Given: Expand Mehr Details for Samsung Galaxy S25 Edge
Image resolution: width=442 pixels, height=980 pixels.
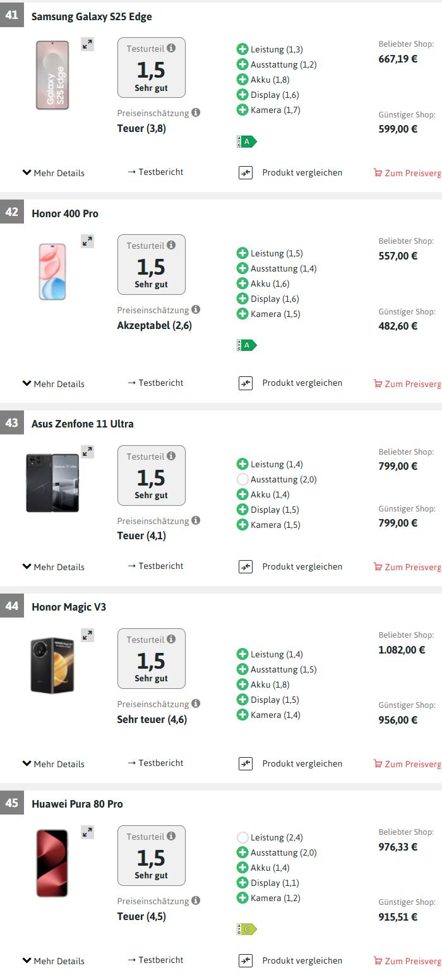Looking at the screenshot, I should pyautogui.click(x=53, y=173).
